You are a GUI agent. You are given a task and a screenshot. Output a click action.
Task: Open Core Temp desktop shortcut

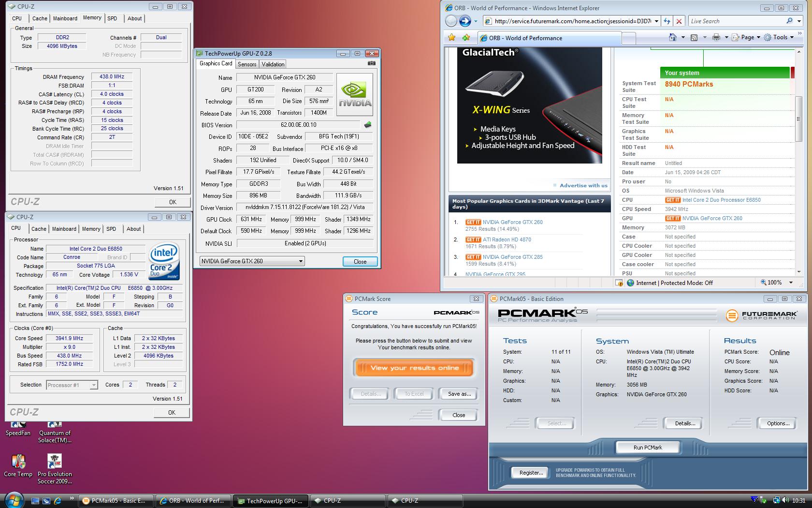tap(18, 465)
